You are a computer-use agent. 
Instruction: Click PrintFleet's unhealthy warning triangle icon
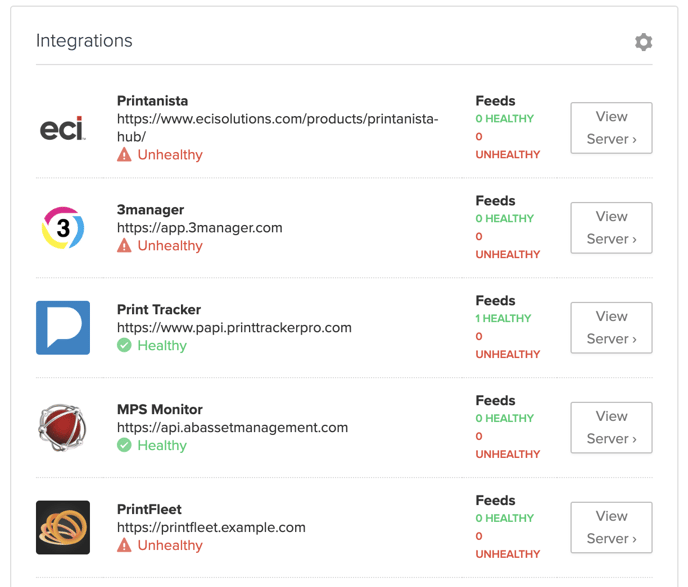pyautogui.click(x=124, y=545)
